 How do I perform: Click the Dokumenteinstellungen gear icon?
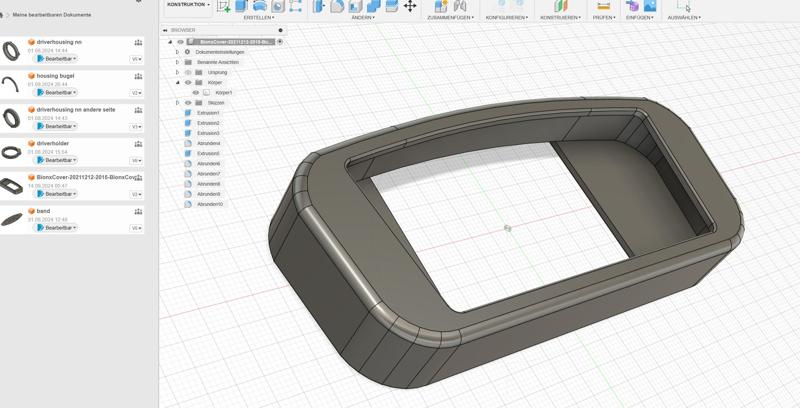188,52
